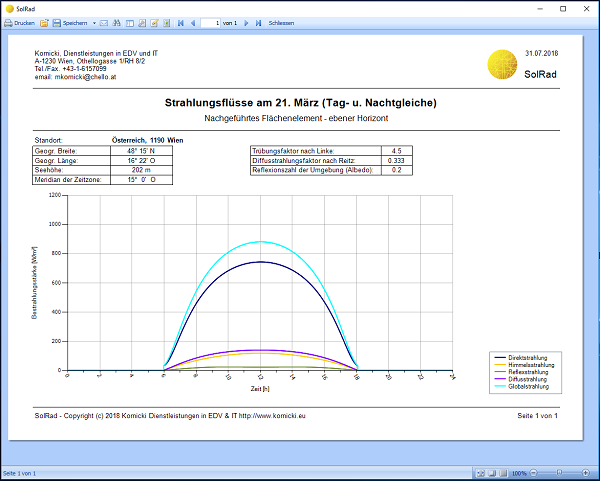Click zoom in plus button
Screen dimensions: 600x481
click(587, 473)
